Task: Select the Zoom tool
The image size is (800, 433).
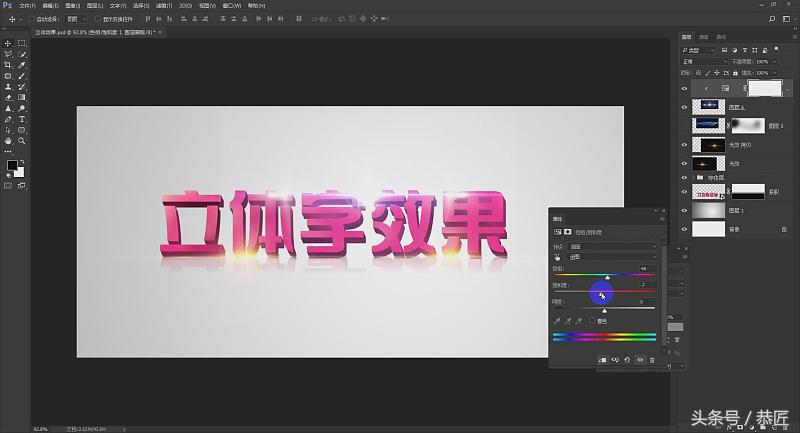Action: 21,141
